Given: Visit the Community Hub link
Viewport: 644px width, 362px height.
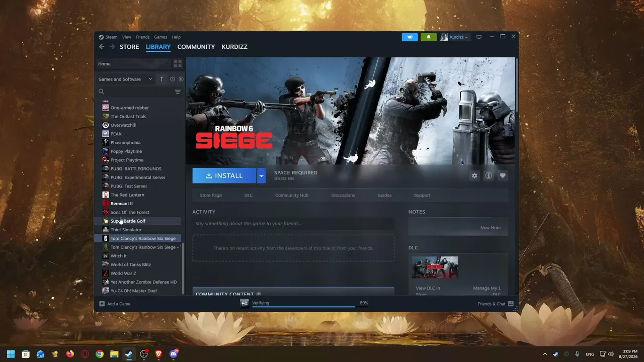Looking at the screenshot, I should 292,195.
